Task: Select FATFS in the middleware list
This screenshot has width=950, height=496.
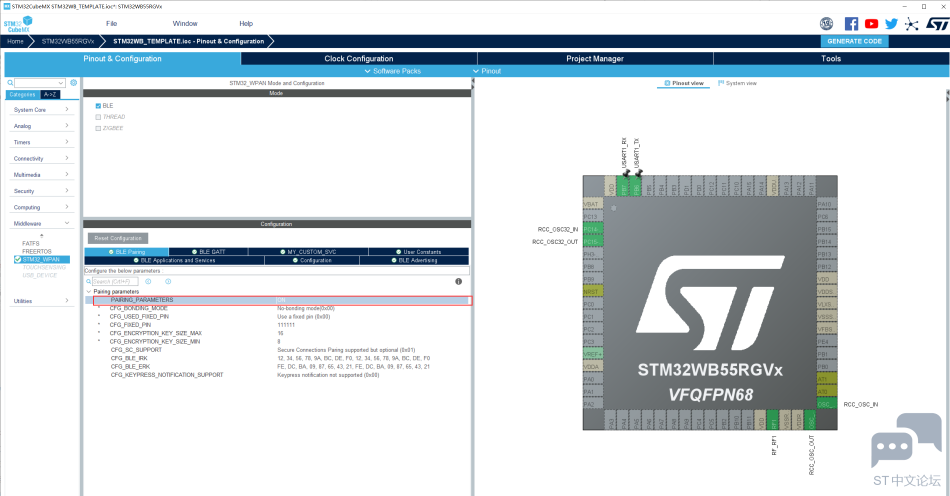Action: coord(31,243)
